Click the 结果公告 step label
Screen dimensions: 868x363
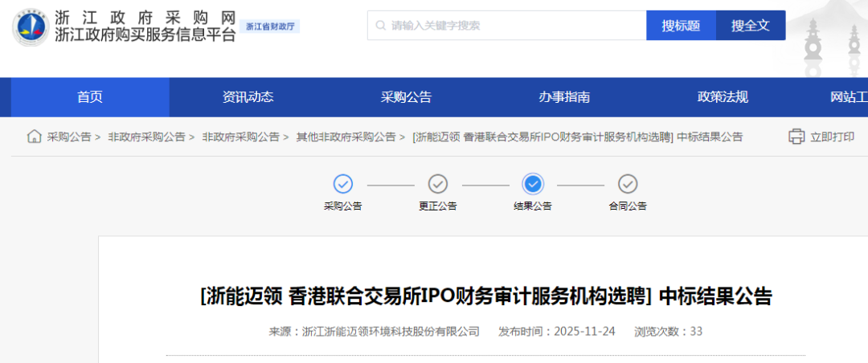coord(533,206)
